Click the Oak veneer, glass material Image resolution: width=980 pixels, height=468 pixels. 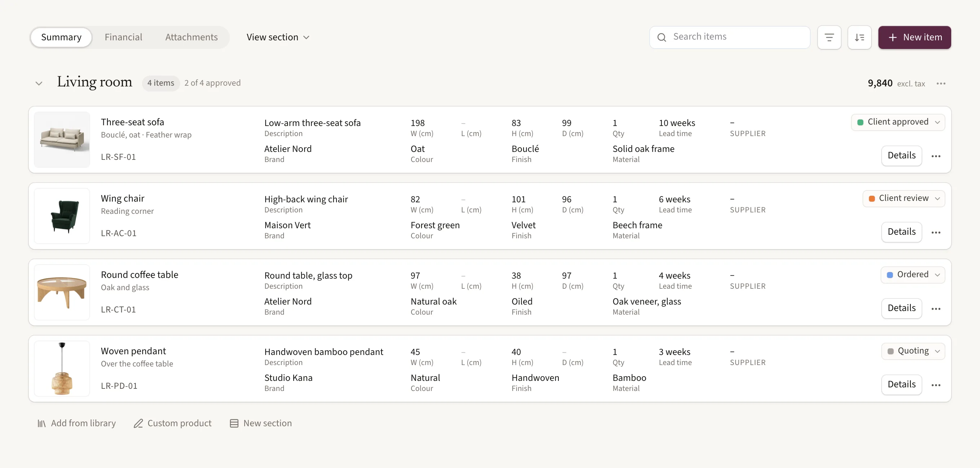[647, 302]
